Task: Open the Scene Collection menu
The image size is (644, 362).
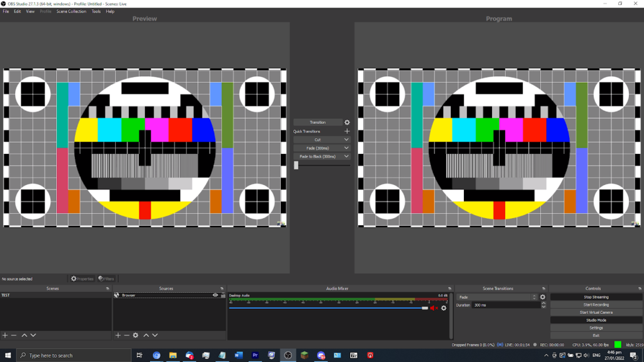Action: pyautogui.click(x=71, y=11)
